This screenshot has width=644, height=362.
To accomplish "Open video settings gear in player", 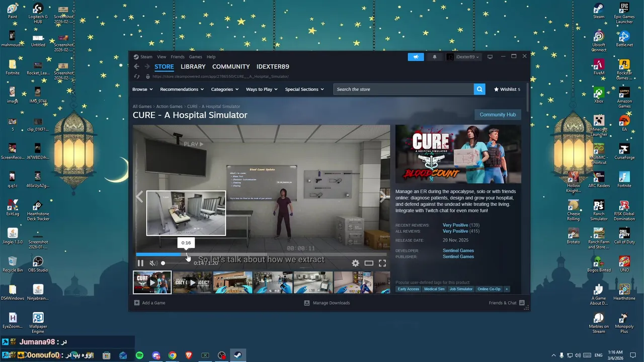I will tap(355, 263).
